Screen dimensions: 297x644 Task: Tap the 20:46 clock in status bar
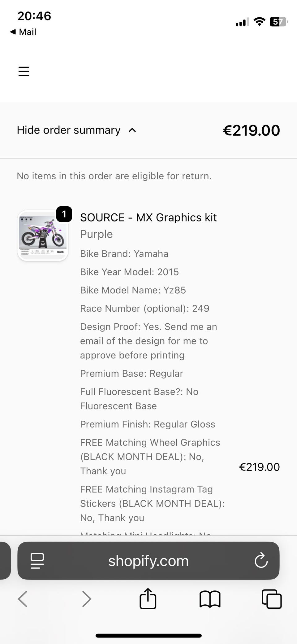click(x=34, y=16)
